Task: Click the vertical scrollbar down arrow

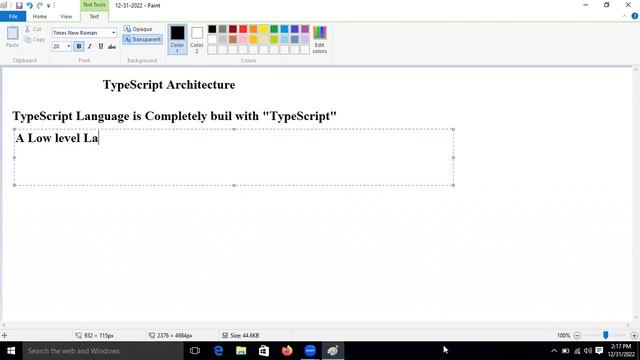Action: coord(636,318)
